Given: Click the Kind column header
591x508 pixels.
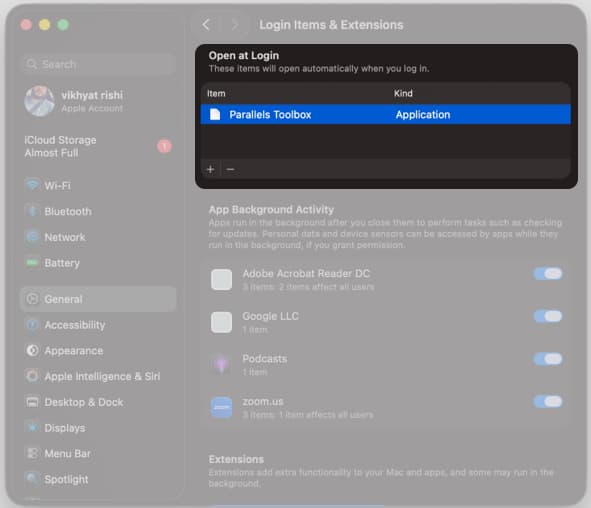Looking at the screenshot, I should tap(403, 93).
